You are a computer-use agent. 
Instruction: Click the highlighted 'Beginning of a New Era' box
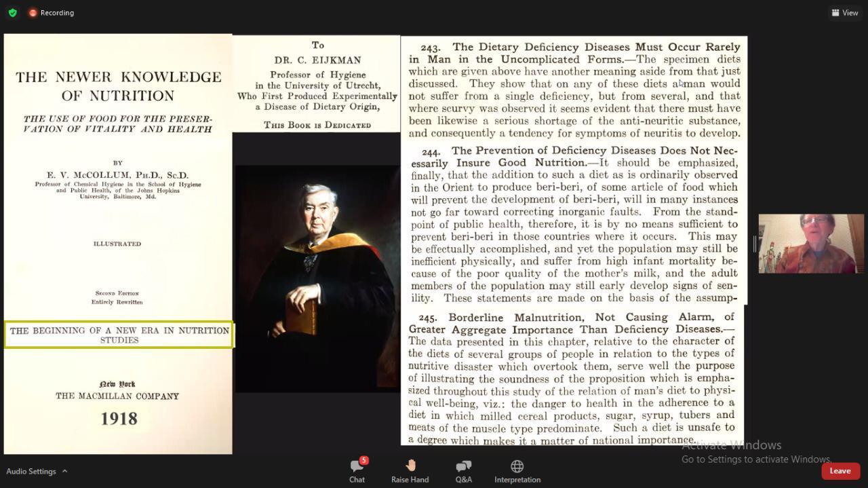point(119,335)
